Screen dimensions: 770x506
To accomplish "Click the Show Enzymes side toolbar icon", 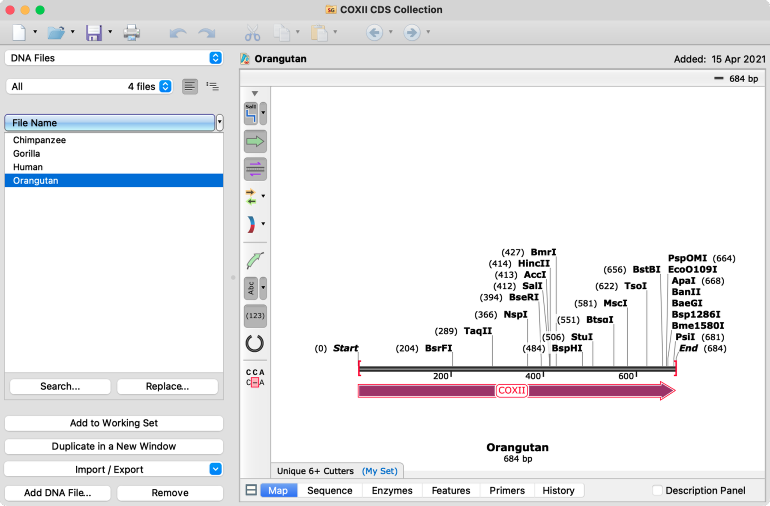I will [x=251, y=113].
